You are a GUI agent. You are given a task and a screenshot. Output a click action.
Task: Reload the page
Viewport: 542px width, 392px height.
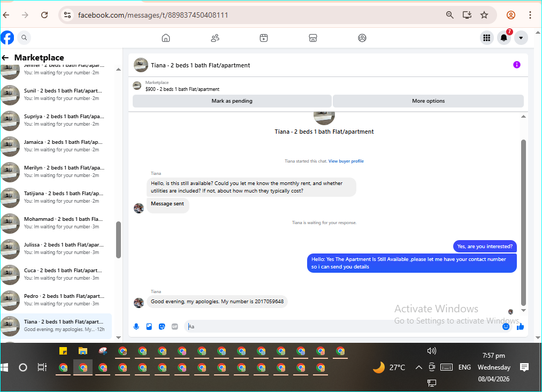click(x=44, y=15)
